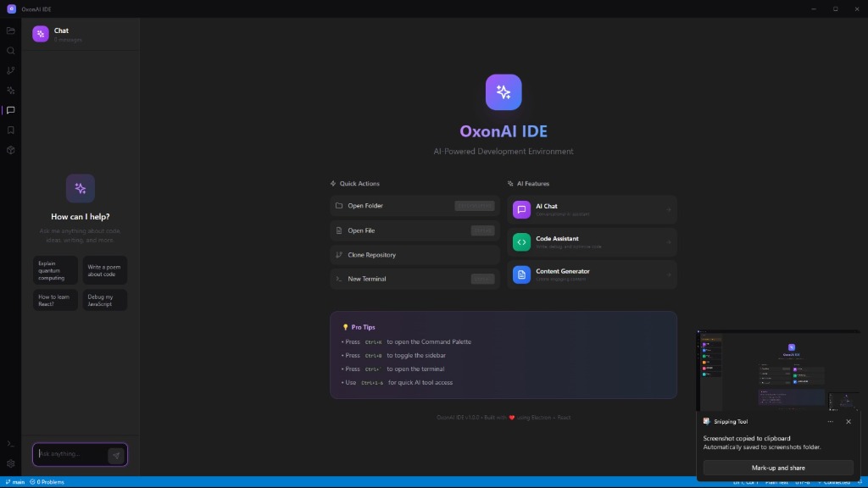The width and height of the screenshot is (868, 488).
Task: Open the terminal icon in activity bar
Action: click(x=11, y=444)
